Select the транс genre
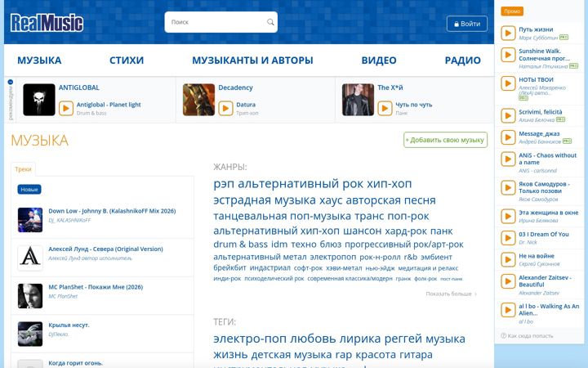 coord(369,216)
